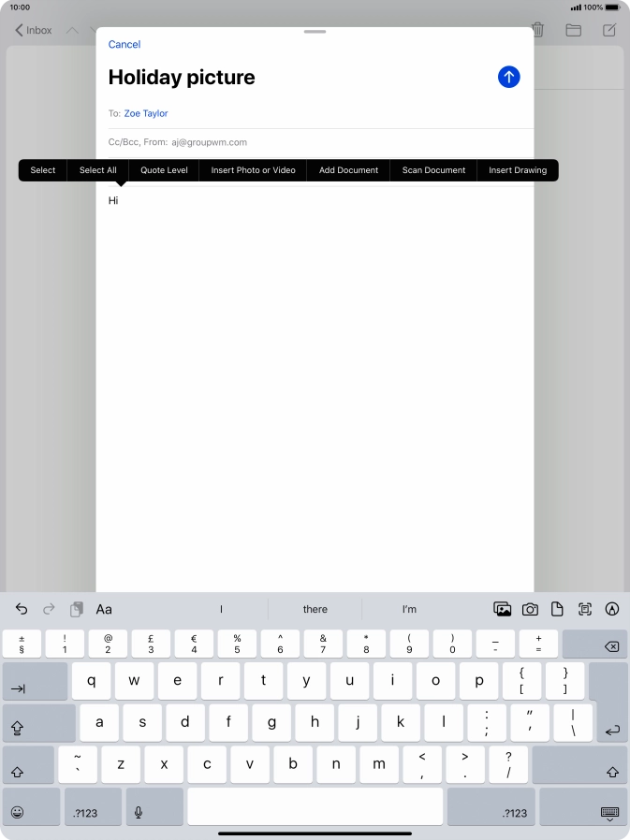The image size is (630, 840).
Task: Choose Select All from context menu
Action: [97, 170]
